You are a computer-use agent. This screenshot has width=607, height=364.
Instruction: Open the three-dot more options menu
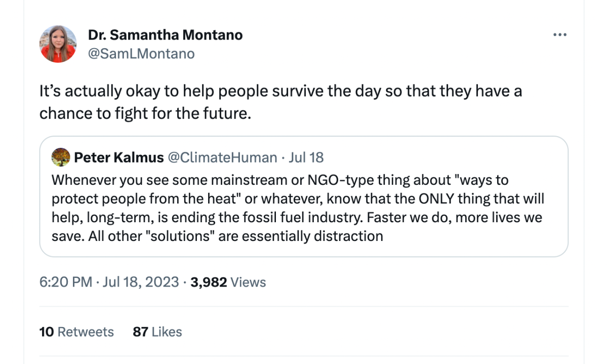[559, 35]
